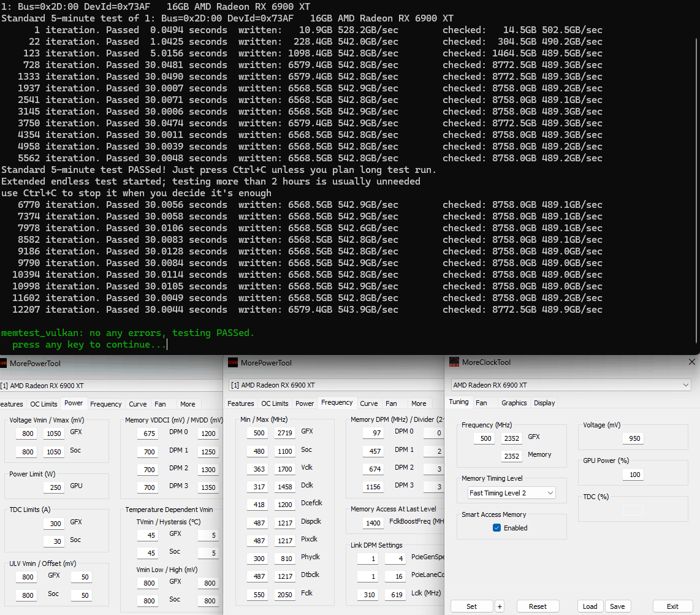Open More tab in left MorePowerTool window
700x615 pixels.
(x=188, y=404)
